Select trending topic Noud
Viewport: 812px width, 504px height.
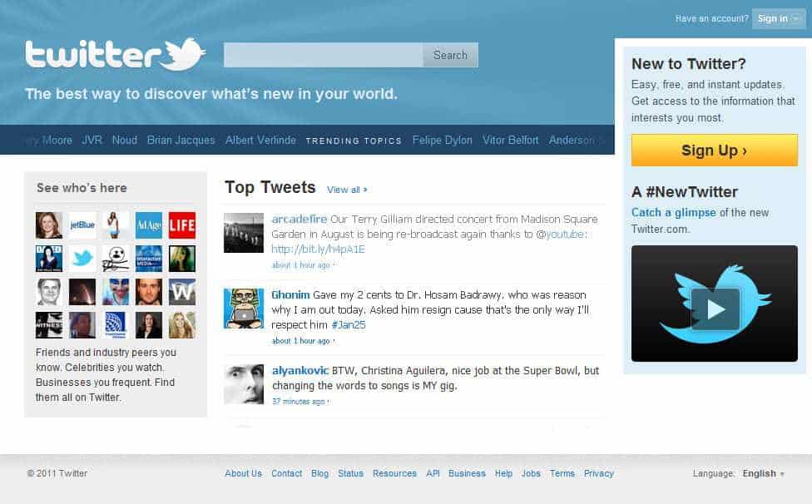pos(125,141)
